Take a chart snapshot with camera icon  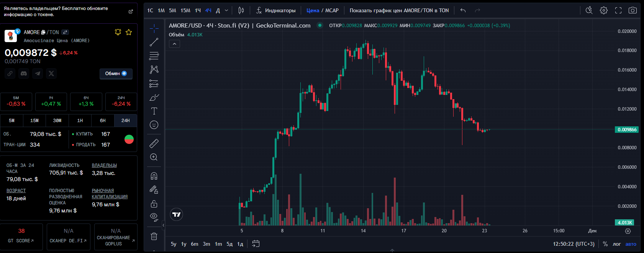pos(633,10)
